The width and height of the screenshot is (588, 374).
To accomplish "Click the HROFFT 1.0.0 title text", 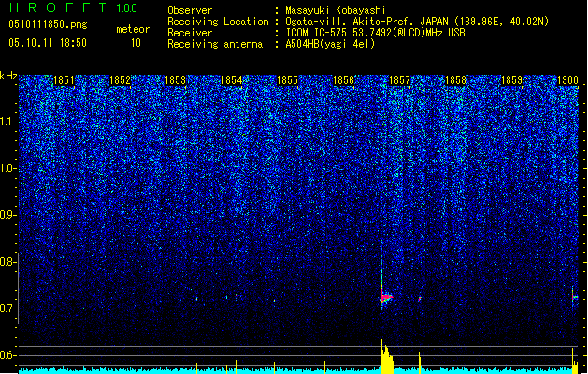I will (x=73, y=7).
